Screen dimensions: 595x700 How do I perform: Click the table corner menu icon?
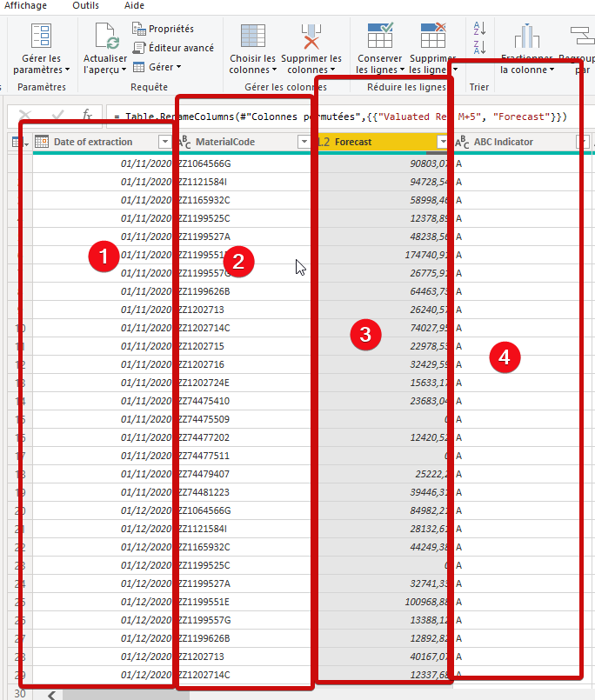pos(20,142)
